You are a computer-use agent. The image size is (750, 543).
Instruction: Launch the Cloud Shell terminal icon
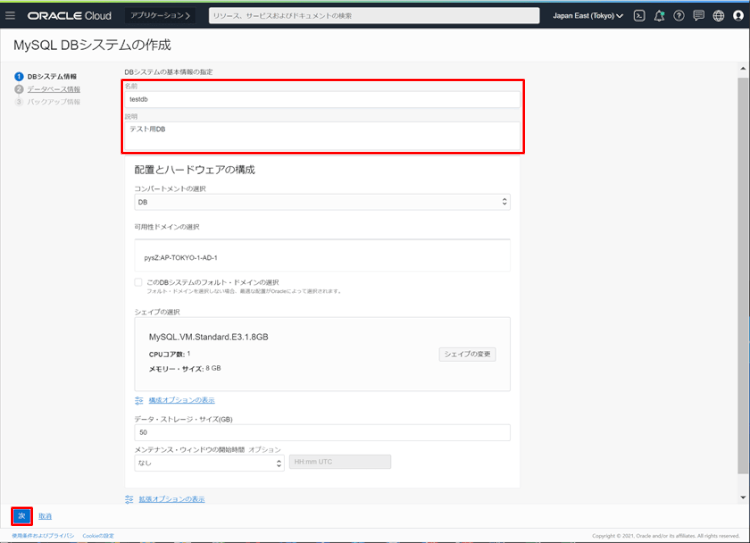click(x=639, y=16)
